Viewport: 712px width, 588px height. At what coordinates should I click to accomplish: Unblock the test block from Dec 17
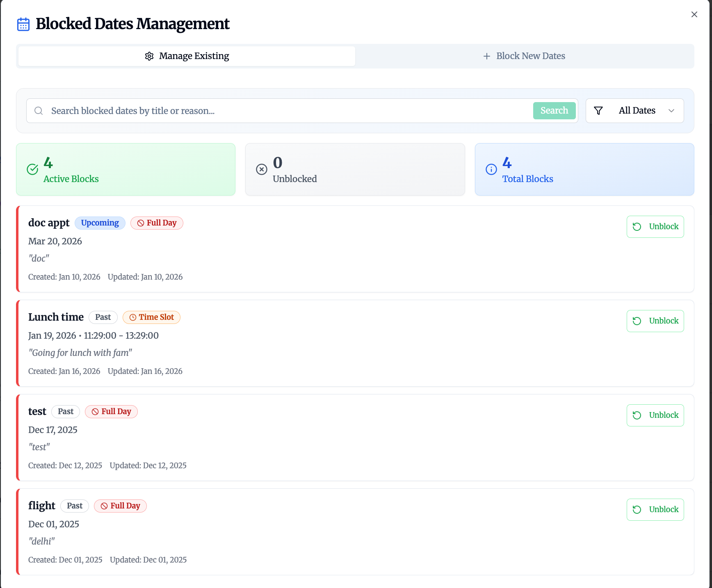pyautogui.click(x=655, y=415)
